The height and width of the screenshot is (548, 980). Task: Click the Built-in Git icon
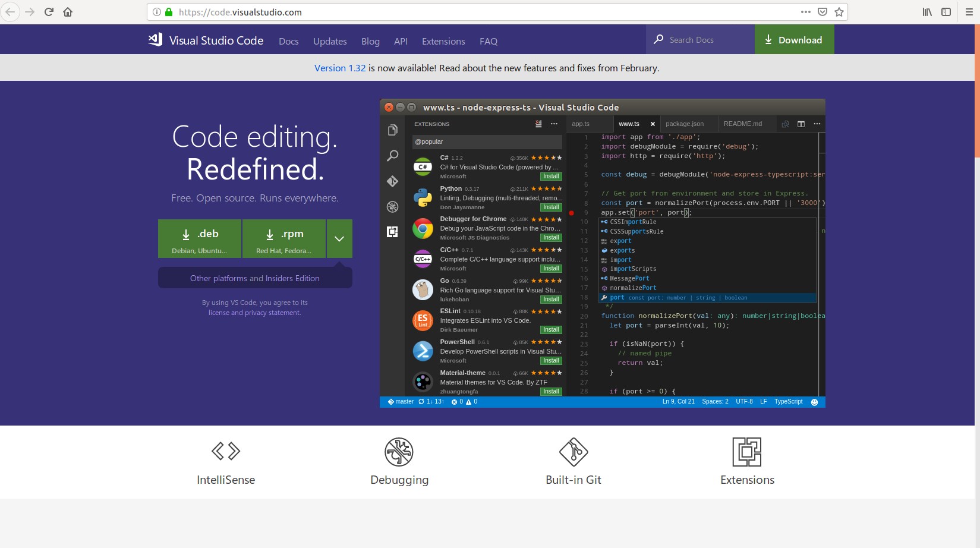tap(573, 452)
